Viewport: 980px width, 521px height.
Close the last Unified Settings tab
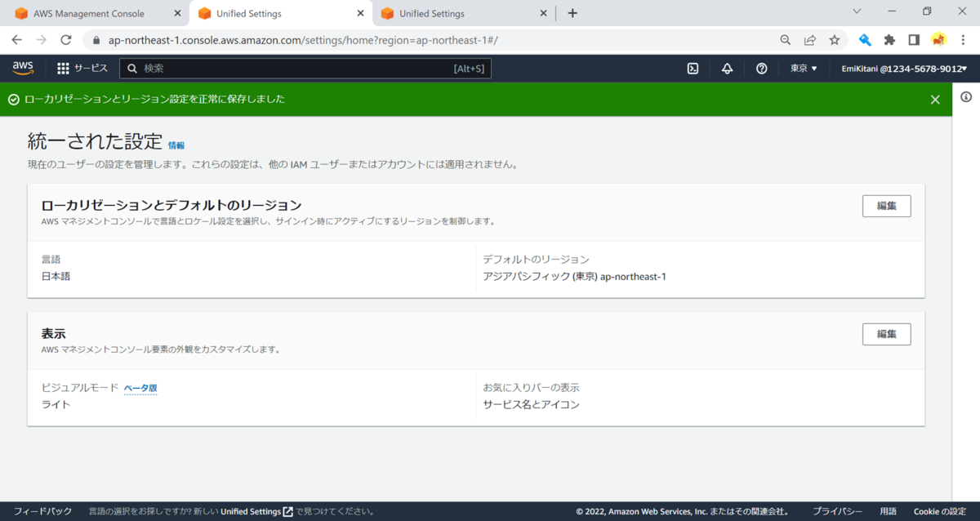tap(544, 13)
